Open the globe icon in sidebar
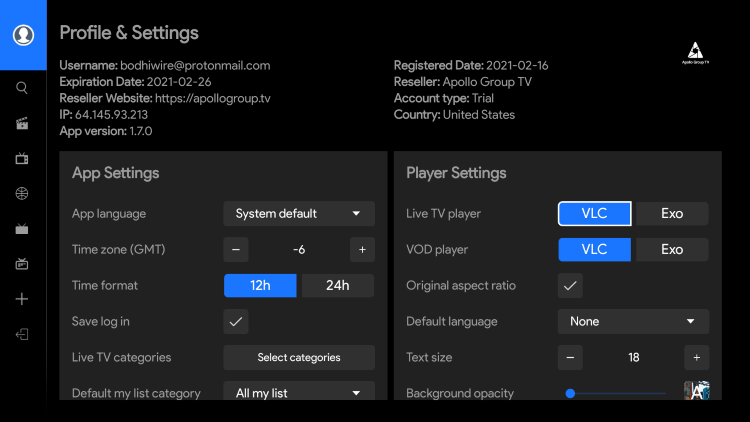 [22, 194]
